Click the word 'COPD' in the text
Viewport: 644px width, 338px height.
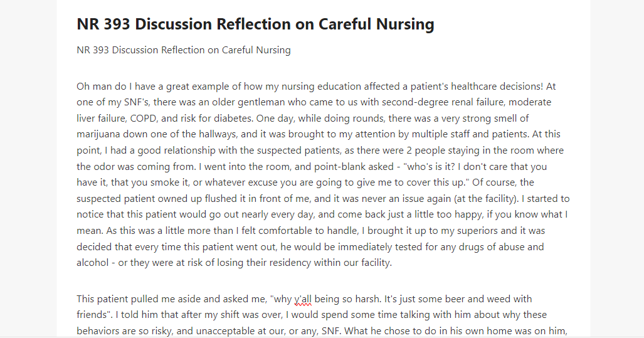click(144, 119)
